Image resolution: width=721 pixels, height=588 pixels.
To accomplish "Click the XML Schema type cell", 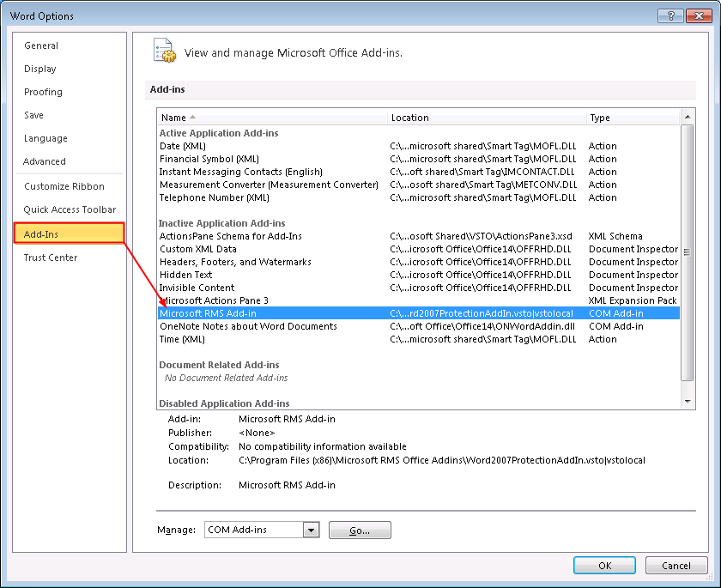I will pos(615,236).
